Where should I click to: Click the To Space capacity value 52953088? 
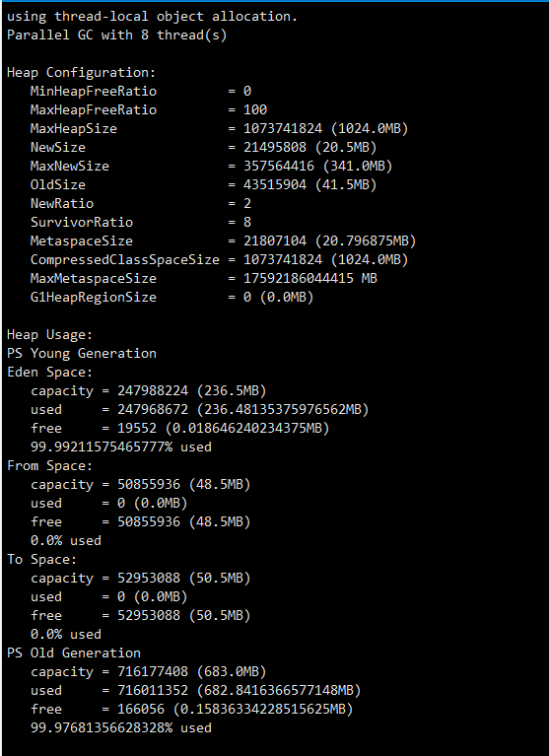149,579
